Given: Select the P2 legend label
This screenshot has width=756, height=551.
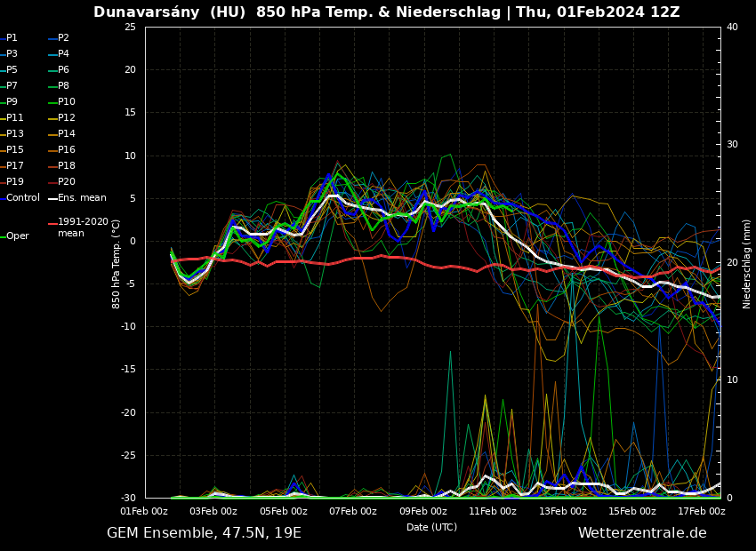Looking at the screenshot, I should [x=63, y=38].
